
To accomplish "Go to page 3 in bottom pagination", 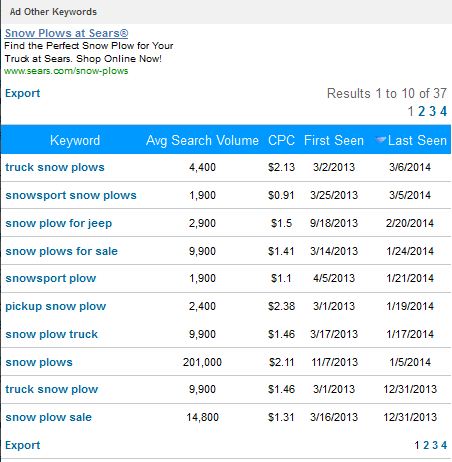I will tap(435, 445).
